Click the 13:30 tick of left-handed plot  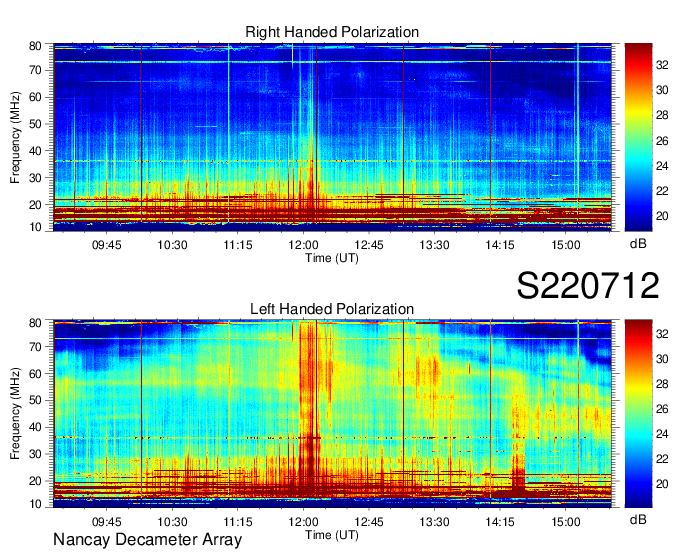434,522
